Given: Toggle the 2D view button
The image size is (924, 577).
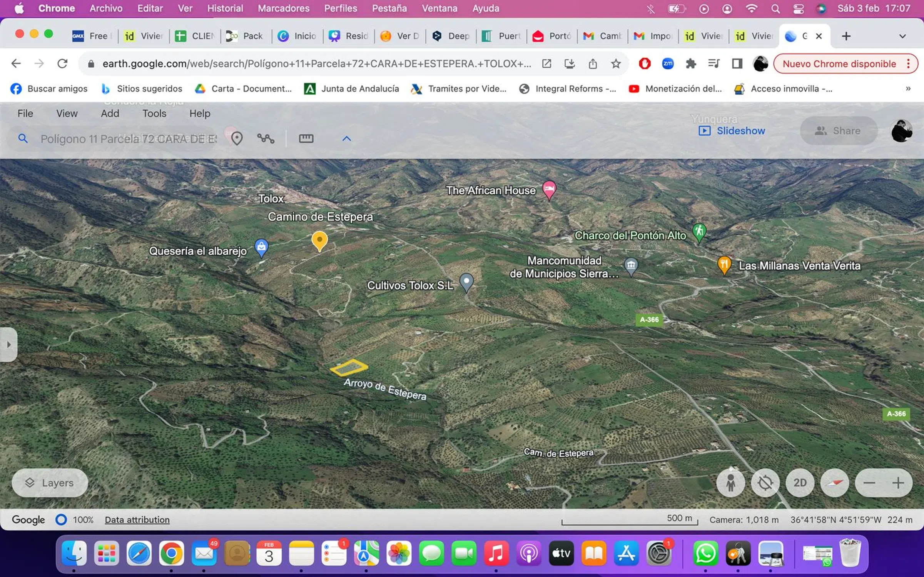Looking at the screenshot, I should pos(800,482).
